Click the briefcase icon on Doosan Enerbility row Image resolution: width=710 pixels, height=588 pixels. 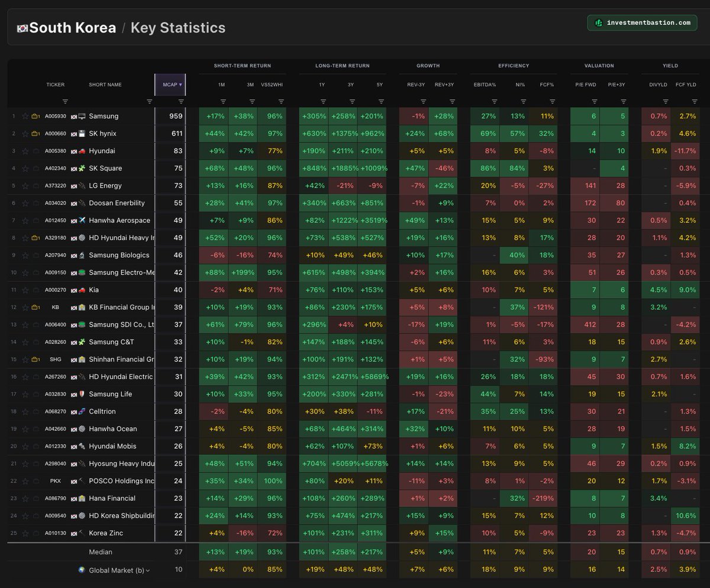[35, 203]
